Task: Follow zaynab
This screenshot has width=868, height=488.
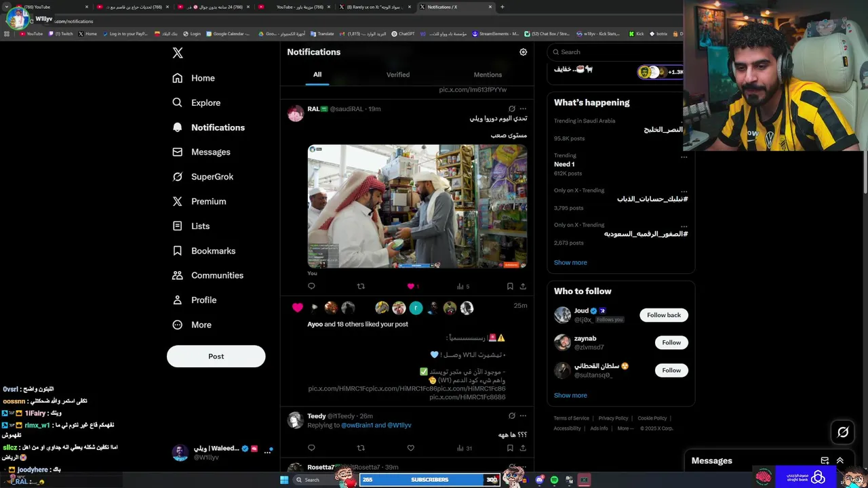Action: pos(671,343)
